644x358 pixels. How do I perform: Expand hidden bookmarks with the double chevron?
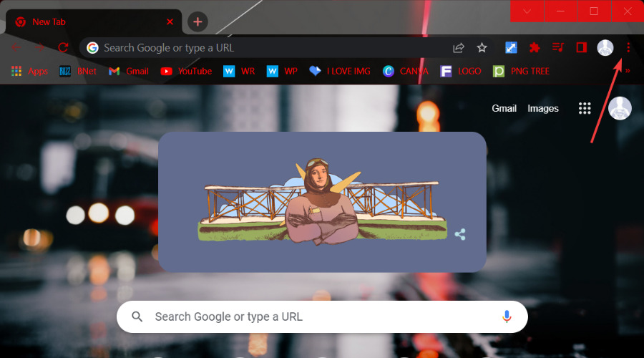(628, 71)
